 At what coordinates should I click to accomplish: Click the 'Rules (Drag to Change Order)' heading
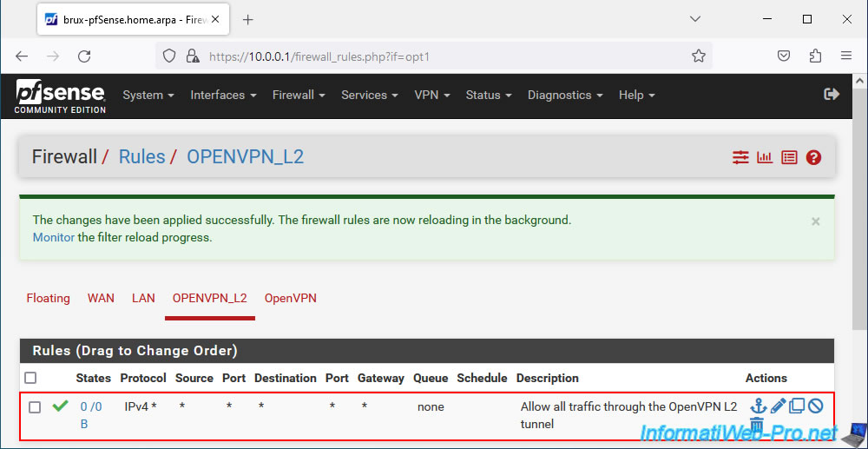pyautogui.click(x=135, y=351)
